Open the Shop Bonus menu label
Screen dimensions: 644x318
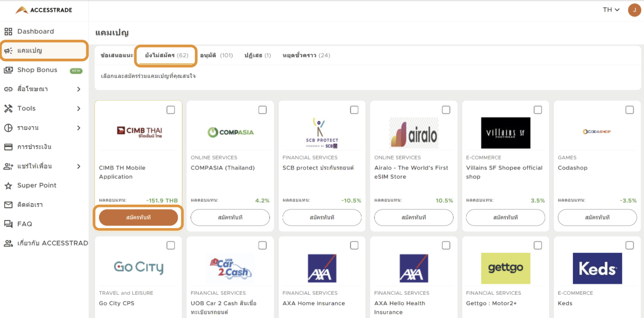coord(37,70)
